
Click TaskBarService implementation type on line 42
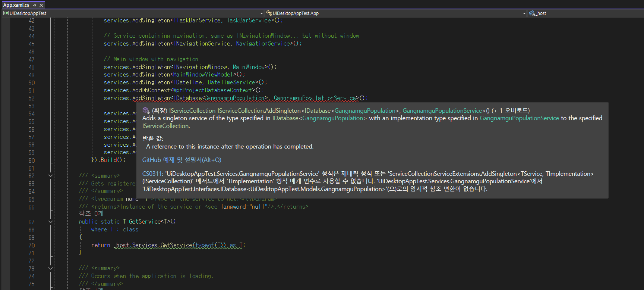click(x=249, y=21)
